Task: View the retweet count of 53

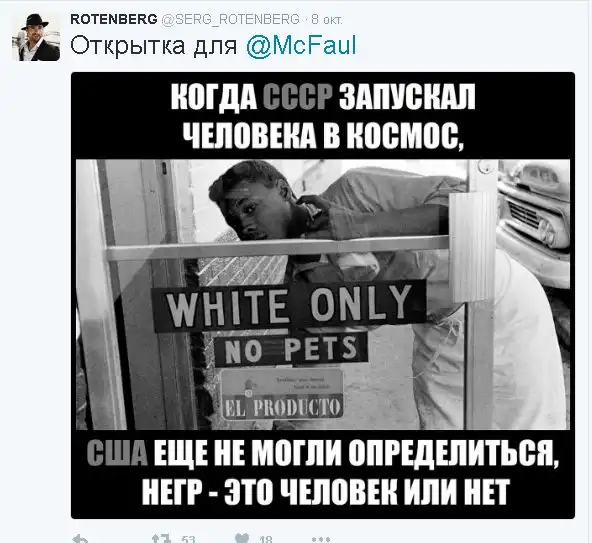Action: coord(188,540)
